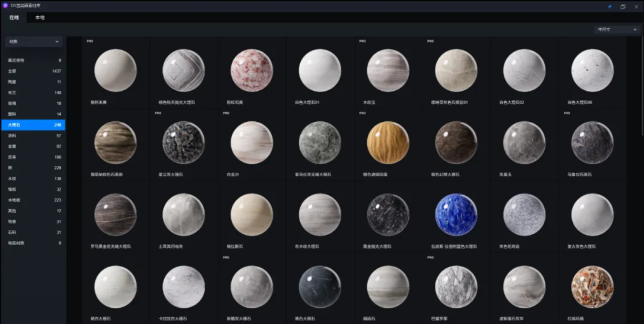The width and height of the screenshot is (644, 324).
Task: Select the 粉红石英 material sphere
Action: coord(252,70)
